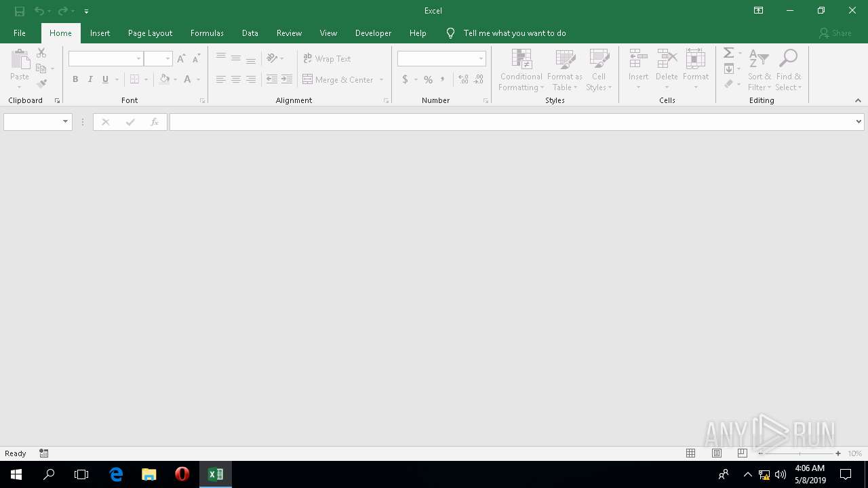The height and width of the screenshot is (488, 868).
Task: Toggle Align Left
Action: tap(221, 79)
